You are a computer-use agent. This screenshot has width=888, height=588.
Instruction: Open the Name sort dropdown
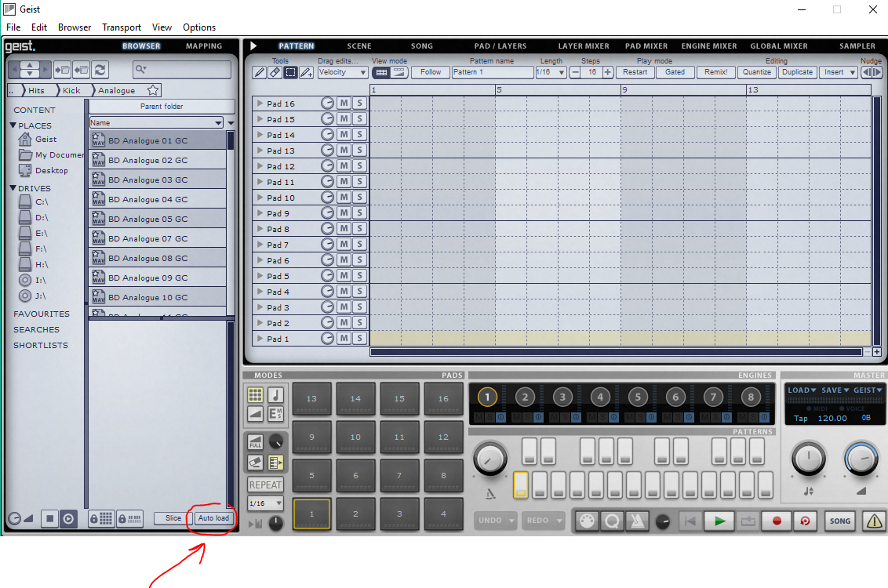click(x=156, y=123)
